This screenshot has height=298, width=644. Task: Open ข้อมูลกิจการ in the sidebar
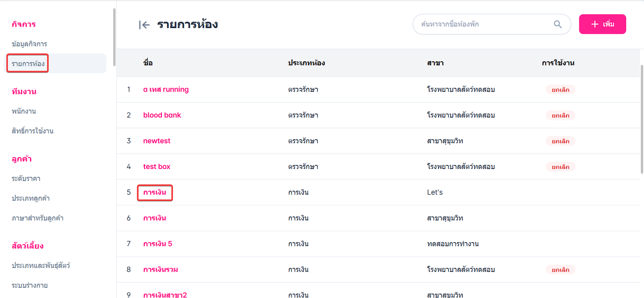pyautogui.click(x=29, y=44)
